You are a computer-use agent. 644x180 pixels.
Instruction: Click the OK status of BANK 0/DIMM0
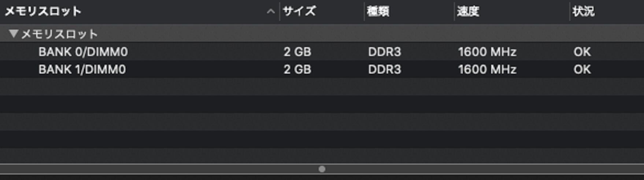[x=582, y=52]
